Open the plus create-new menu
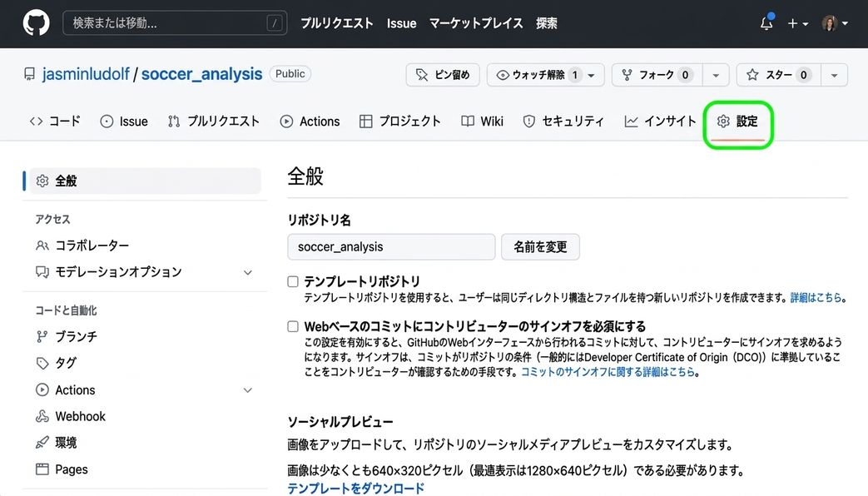Image resolution: width=868 pixels, height=496 pixels. pyautogui.click(x=797, y=23)
